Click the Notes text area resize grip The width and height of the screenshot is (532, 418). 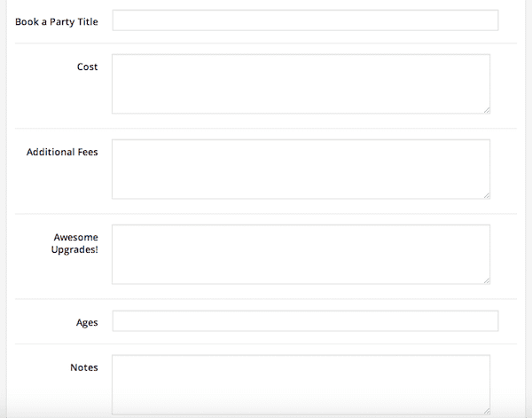487,410
